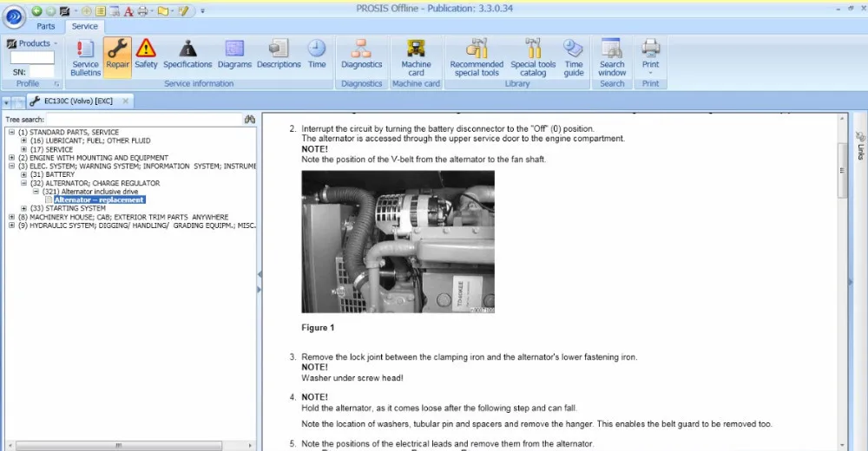Open the PROSIS application orb menu
868x451 pixels.
(x=14, y=17)
